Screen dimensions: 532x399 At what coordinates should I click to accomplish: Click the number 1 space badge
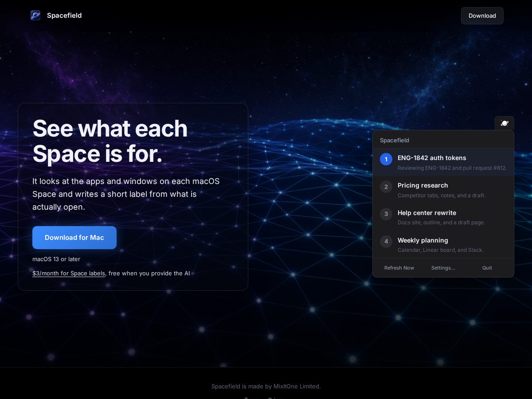[x=386, y=159]
